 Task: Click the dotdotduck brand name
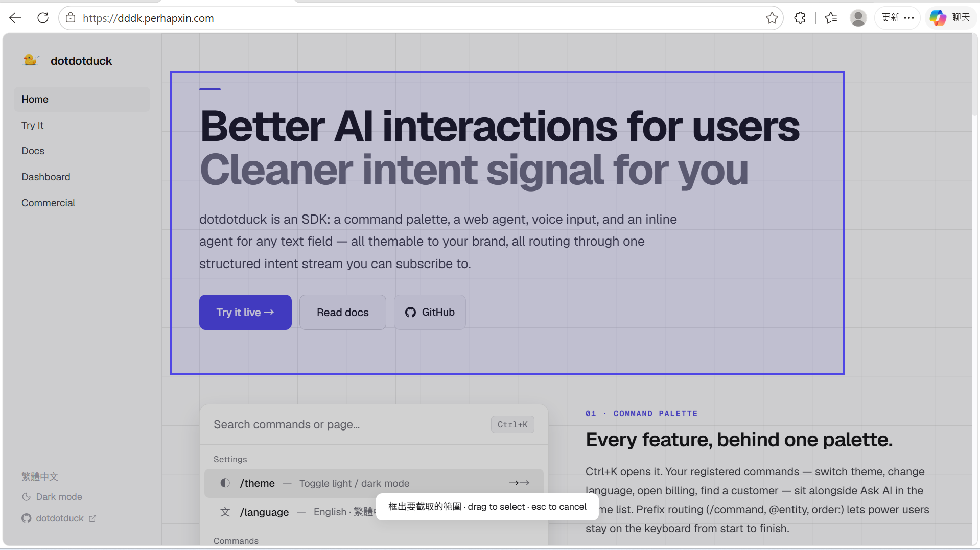click(81, 61)
